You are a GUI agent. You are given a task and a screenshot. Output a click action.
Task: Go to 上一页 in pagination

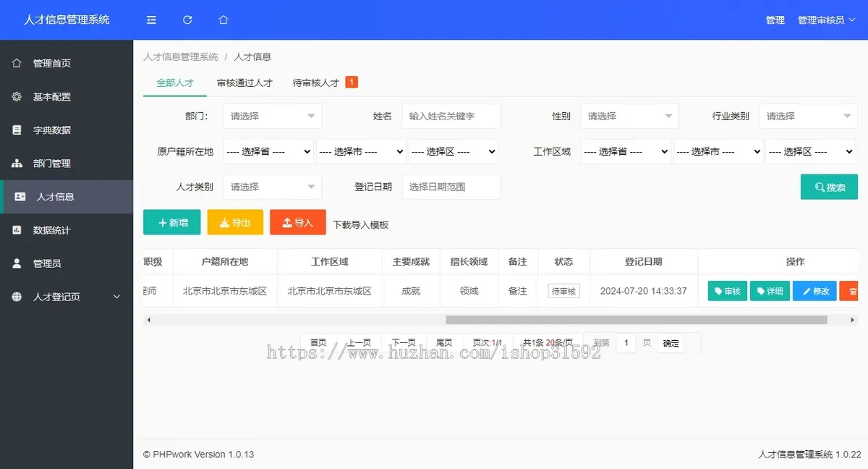coord(359,343)
